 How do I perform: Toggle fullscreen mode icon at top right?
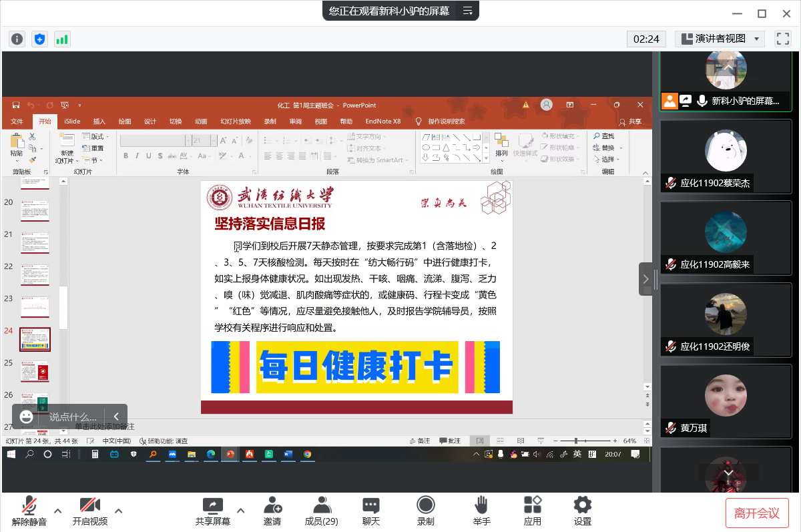coord(782,39)
